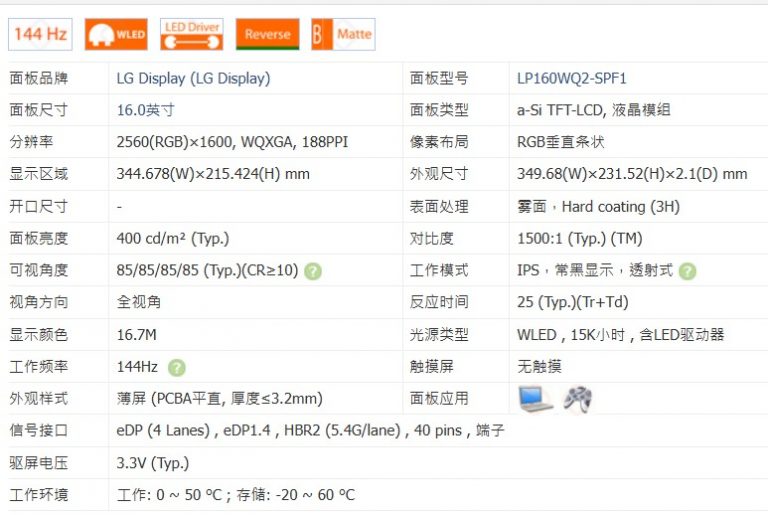Select the 反应时间 label
Viewport: 768px width, 515px height.
[x=439, y=302]
